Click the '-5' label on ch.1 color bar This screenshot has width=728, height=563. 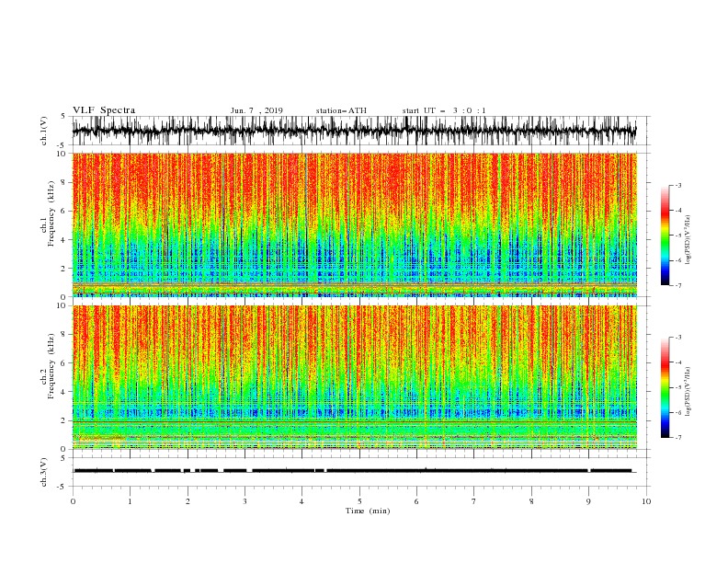678,236
